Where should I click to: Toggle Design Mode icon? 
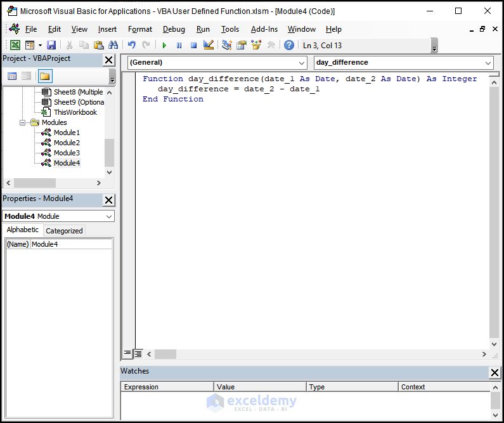pyautogui.click(x=209, y=45)
